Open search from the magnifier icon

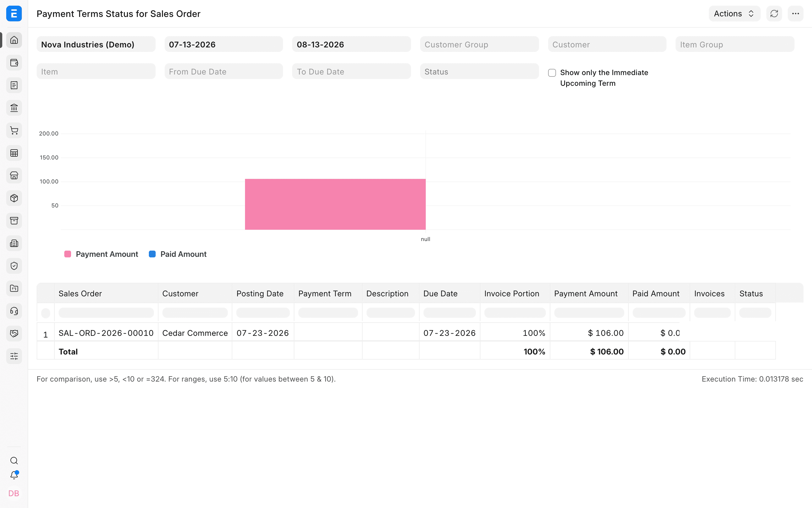[x=14, y=461]
